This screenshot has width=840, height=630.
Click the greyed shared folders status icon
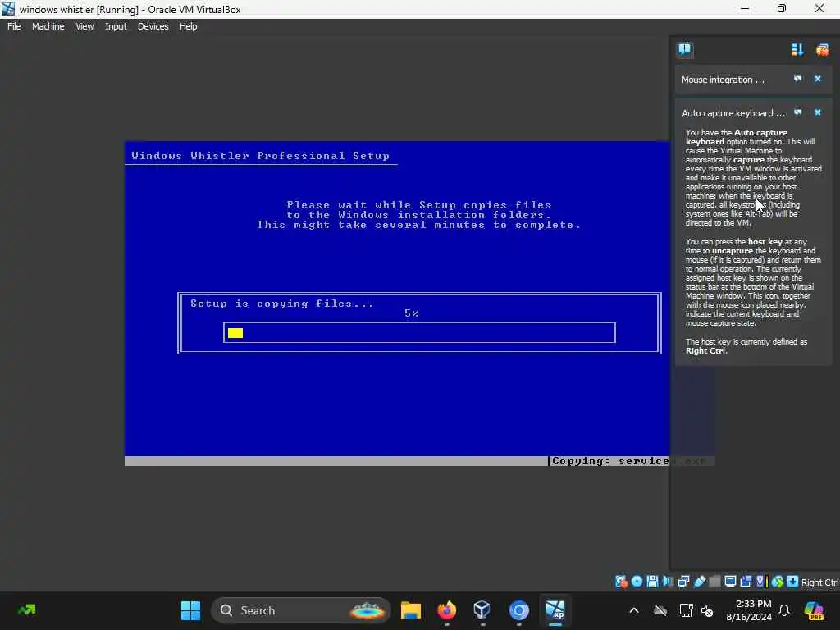point(714,582)
